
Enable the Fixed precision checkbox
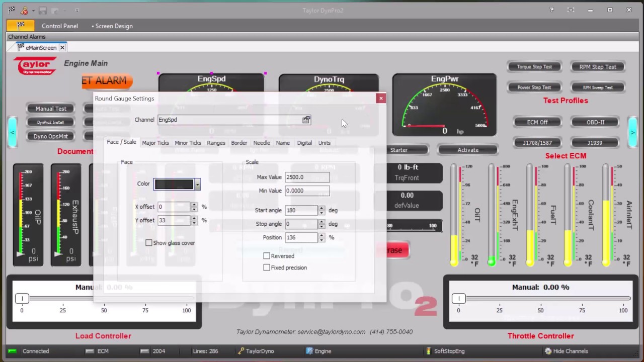pos(267,267)
